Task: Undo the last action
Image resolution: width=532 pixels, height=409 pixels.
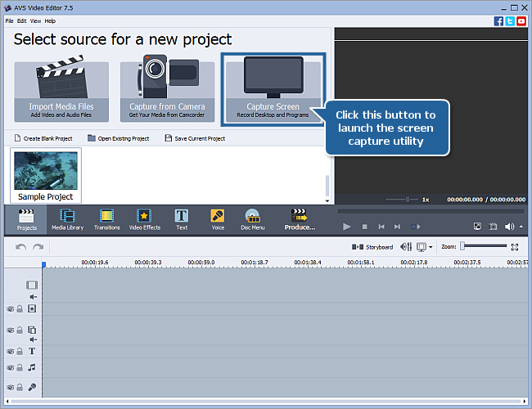Action: [20, 247]
